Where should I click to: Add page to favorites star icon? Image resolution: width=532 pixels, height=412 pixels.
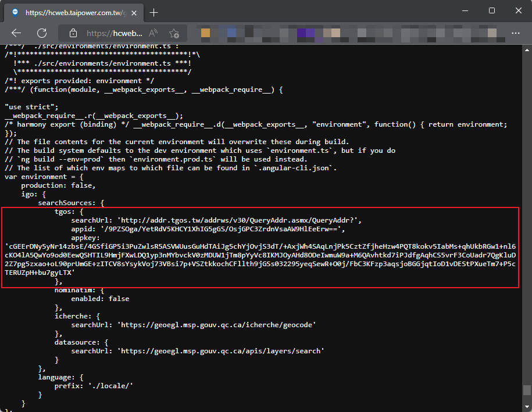pos(174,33)
